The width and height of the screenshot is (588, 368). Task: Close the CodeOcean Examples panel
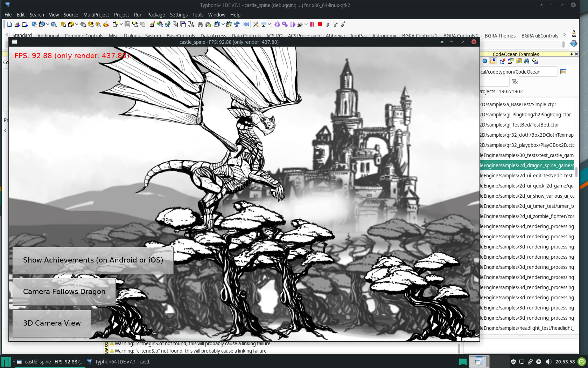point(576,54)
